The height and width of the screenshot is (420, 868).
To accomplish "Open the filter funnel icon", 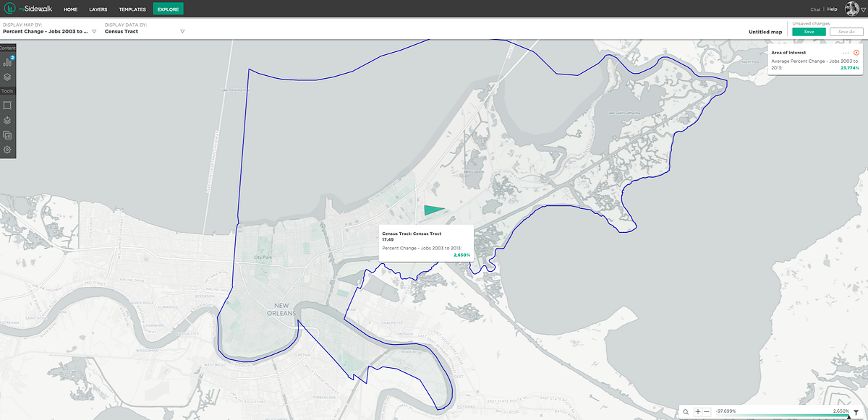I will click(x=856, y=411).
